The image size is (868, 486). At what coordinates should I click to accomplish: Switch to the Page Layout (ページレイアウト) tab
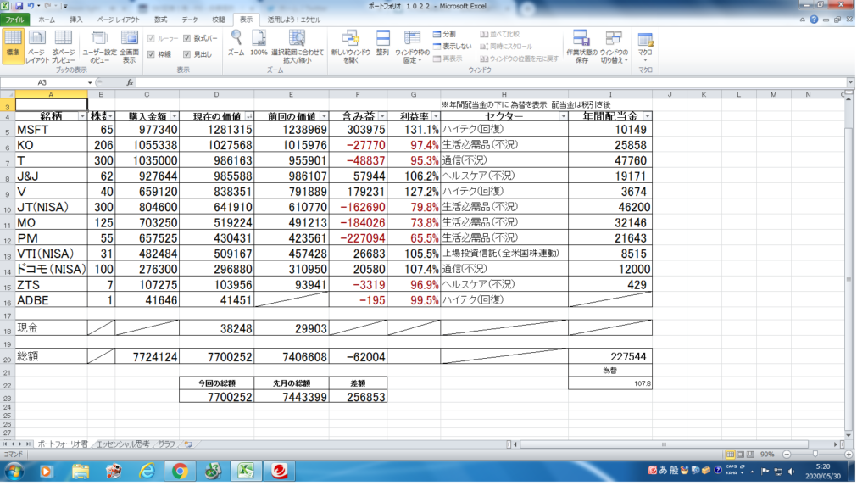[x=119, y=20]
